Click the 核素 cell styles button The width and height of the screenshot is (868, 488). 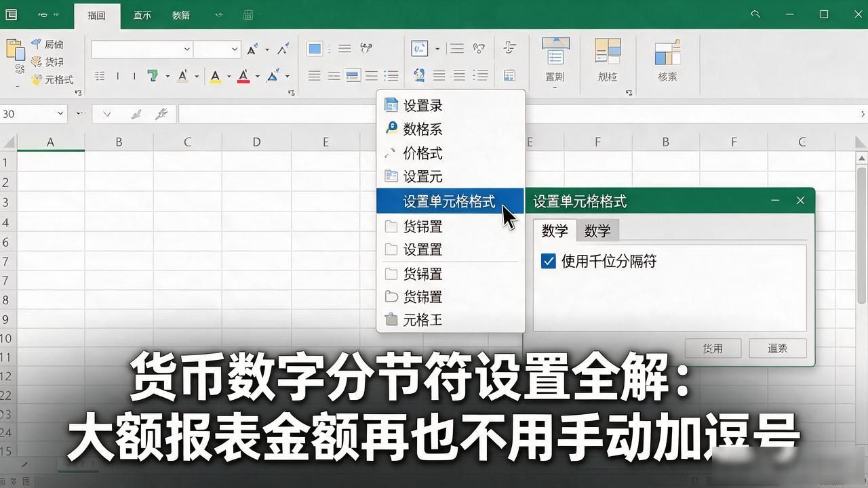667,60
